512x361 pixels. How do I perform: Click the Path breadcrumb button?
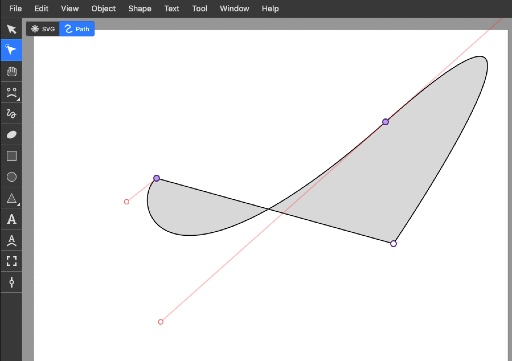[77, 29]
